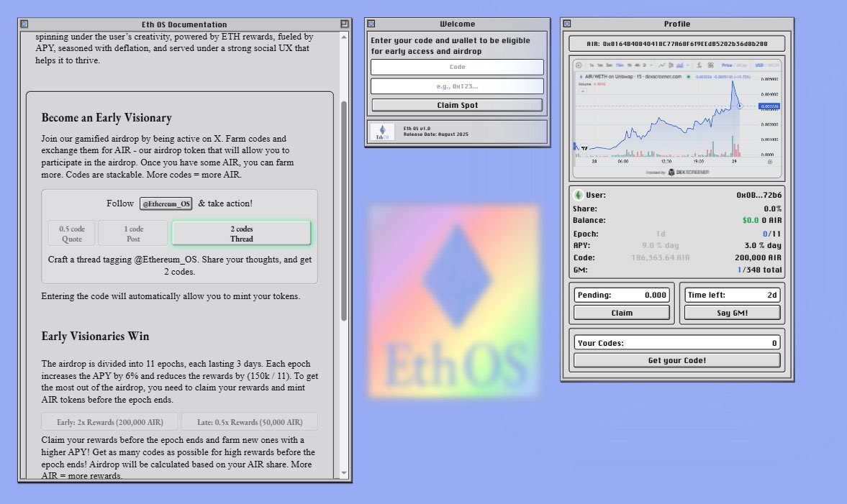The width and height of the screenshot is (847, 504).
Task: Switch chart currency to WETH
Action: pos(774,65)
